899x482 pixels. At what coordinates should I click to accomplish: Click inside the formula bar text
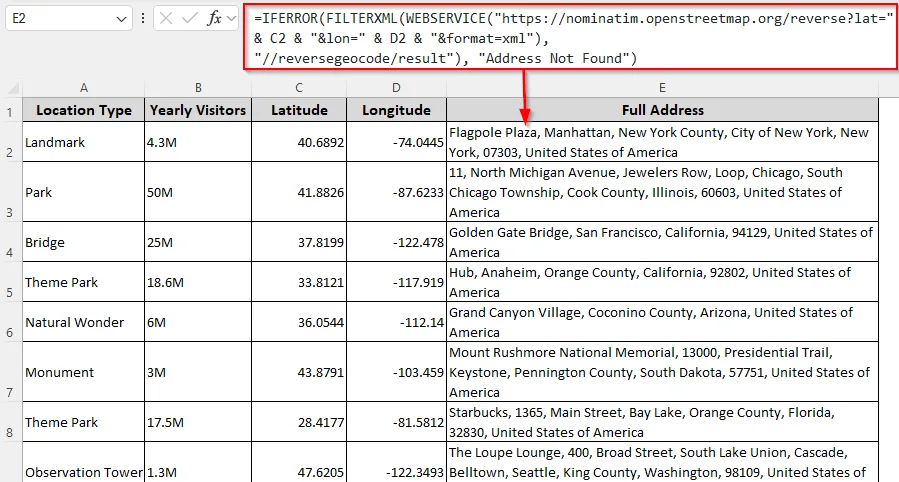point(570,38)
